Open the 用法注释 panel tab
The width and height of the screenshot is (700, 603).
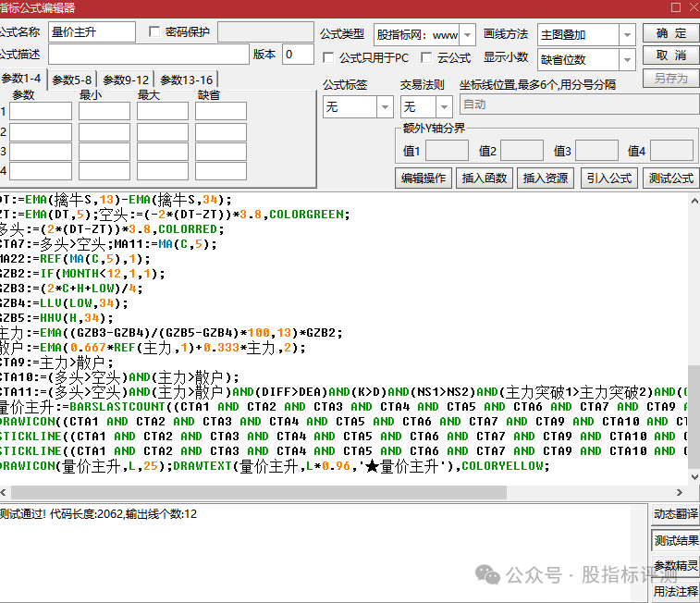tap(675, 591)
